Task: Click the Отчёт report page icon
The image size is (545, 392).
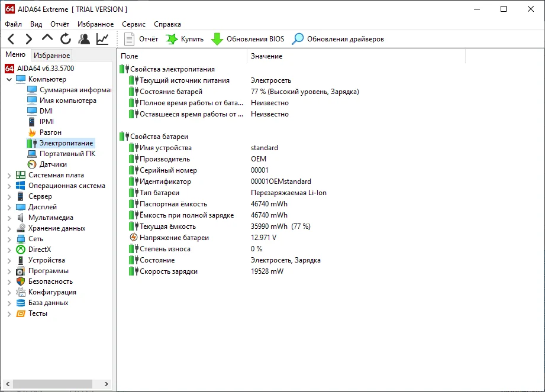Action: coord(130,39)
